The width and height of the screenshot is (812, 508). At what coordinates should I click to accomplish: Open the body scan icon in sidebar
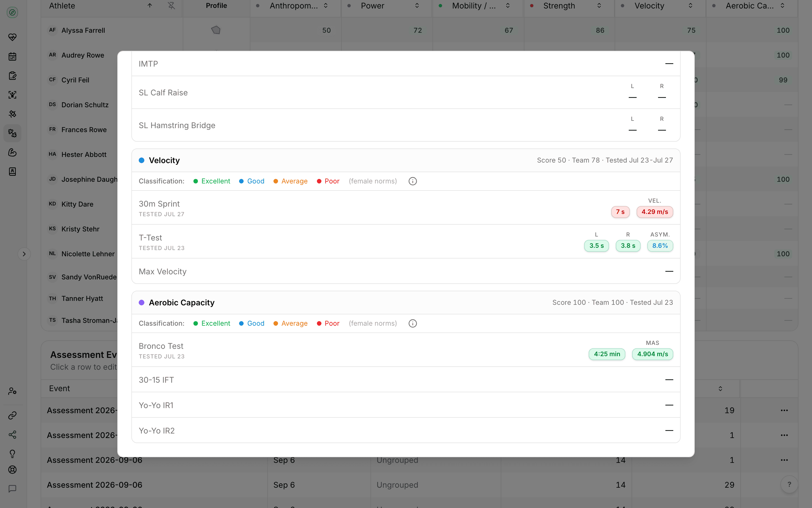coord(12,95)
